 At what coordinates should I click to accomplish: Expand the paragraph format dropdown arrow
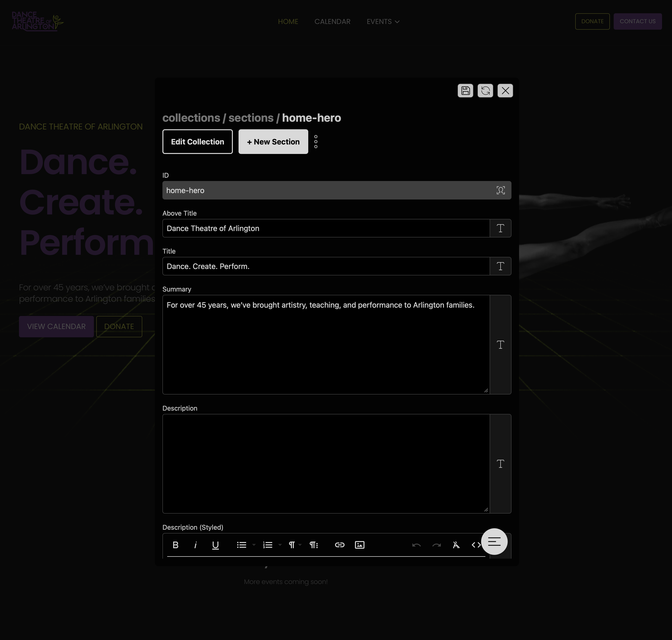pos(300,545)
